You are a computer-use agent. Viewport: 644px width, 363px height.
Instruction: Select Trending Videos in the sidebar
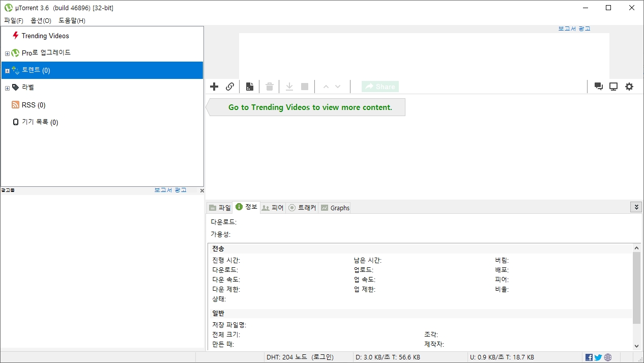point(45,36)
